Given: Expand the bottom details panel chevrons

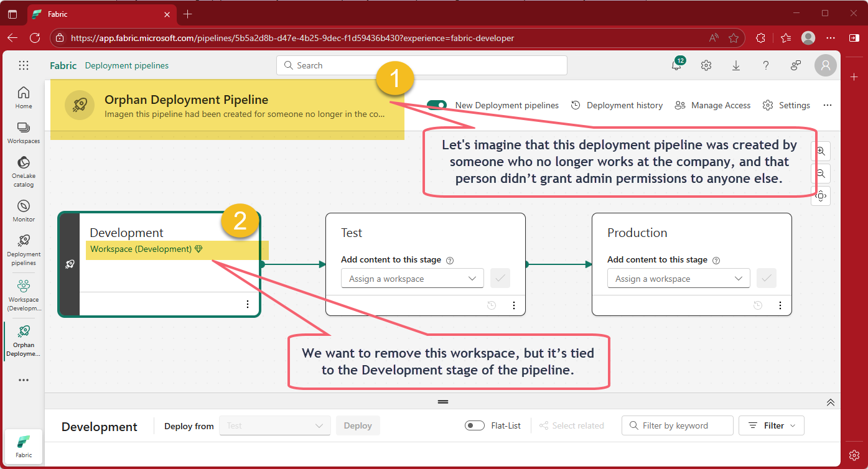Looking at the screenshot, I should click(831, 402).
